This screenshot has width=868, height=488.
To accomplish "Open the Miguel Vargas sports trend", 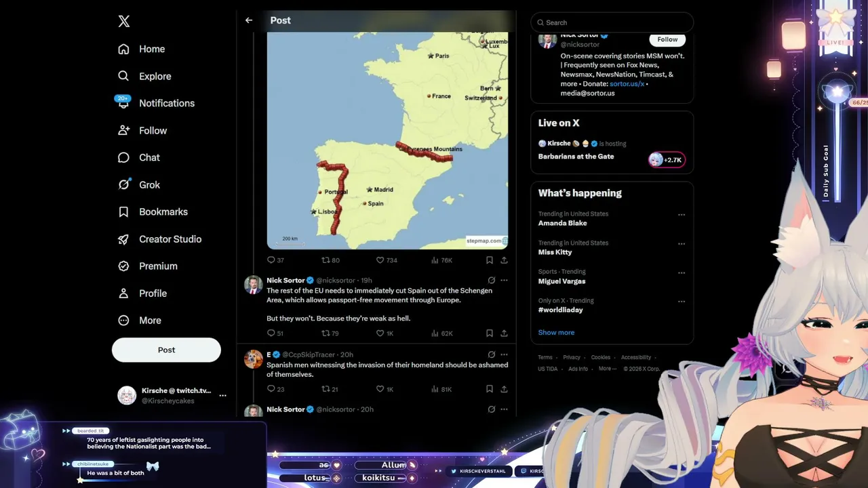I will click(x=561, y=281).
